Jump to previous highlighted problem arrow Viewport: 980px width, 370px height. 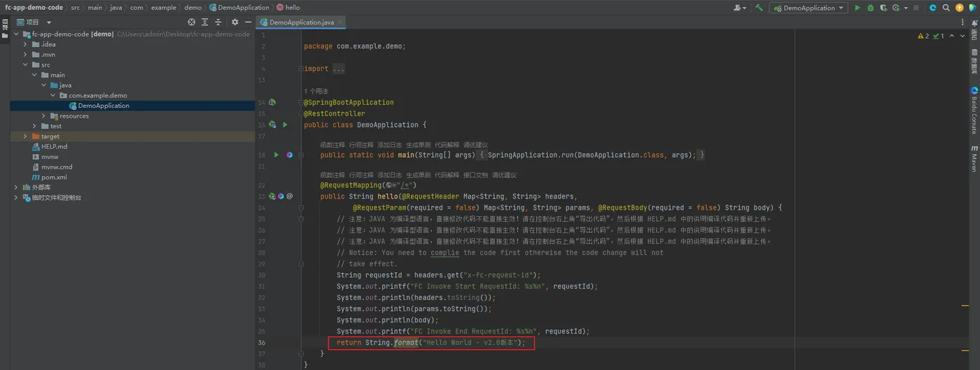(x=952, y=36)
